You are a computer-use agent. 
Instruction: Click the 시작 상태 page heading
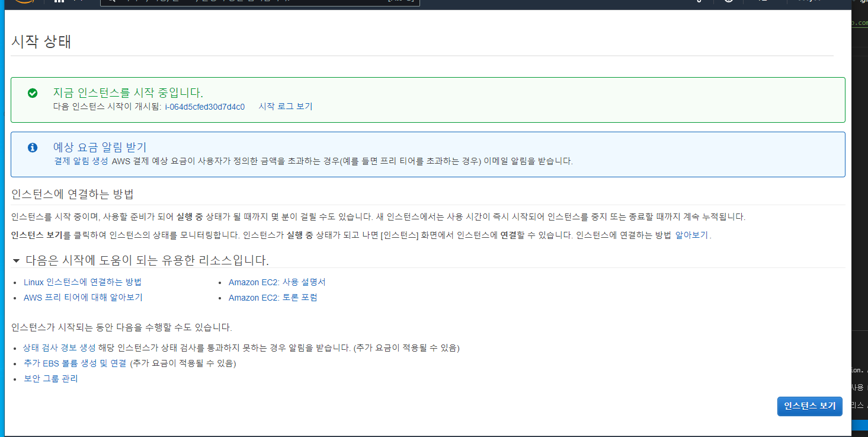pyautogui.click(x=41, y=43)
